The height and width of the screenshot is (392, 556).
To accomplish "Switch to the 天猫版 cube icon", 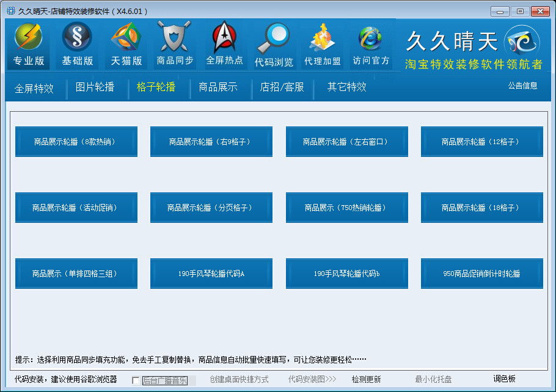I will coord(126,38).
